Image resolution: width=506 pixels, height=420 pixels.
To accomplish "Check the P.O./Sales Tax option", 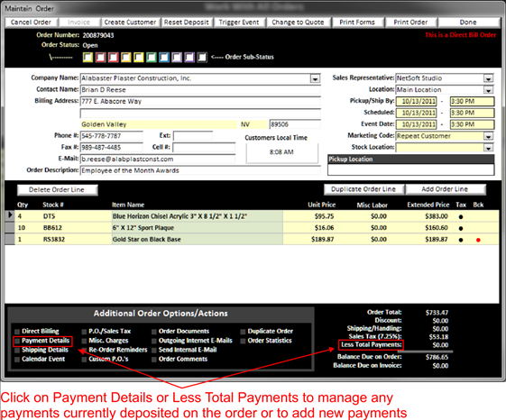I will [84, 332].
